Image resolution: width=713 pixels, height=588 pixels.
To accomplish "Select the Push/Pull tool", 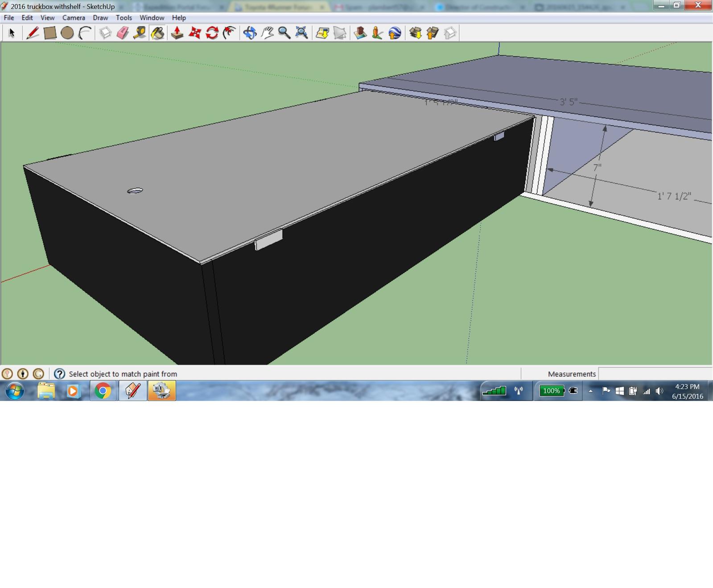I will 177,33.
